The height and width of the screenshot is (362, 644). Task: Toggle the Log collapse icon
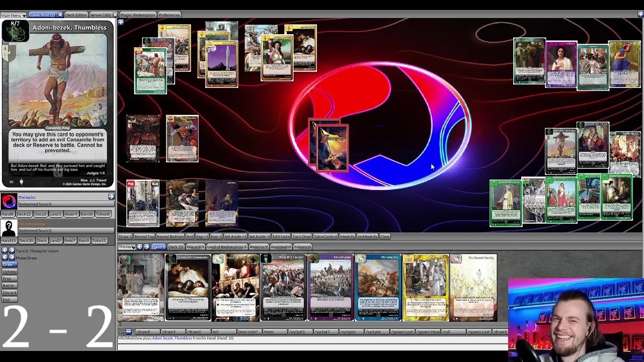tap(128, 332)
